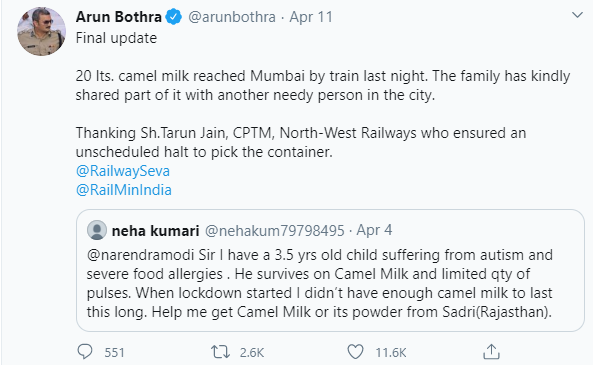The image size is (593, 365).
Task: View the 551 replies count
Action: (x=114, y=353)
